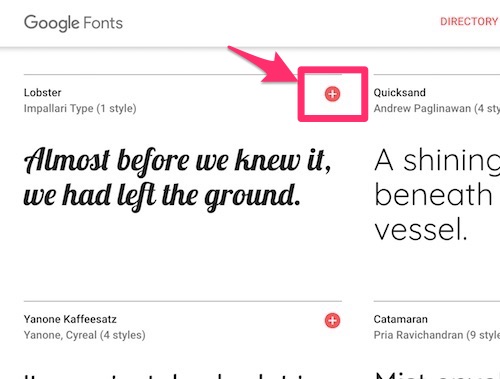Edit Quicksand preview text 'A shining'
This screenshot has height=379, width=500.
pyautogui.click(x=437, y=161)
